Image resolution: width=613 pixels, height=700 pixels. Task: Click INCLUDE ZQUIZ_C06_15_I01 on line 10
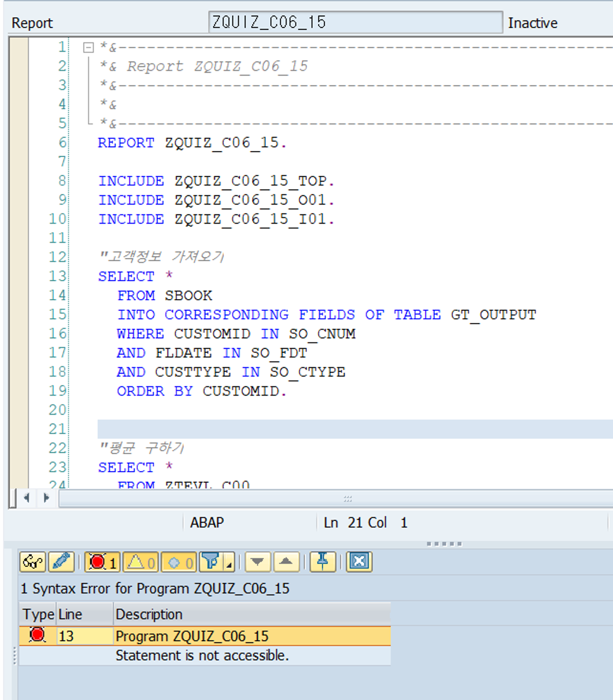pos(216,219)
